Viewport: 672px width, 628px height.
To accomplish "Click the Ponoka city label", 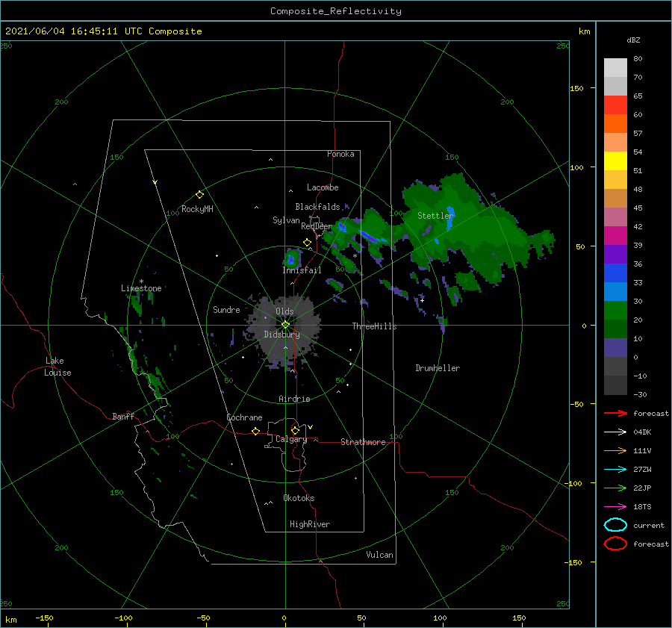I will point(340,154).
